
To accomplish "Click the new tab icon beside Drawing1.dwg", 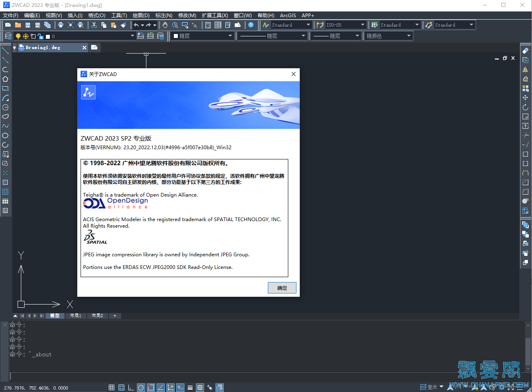I will coord(94,47).
